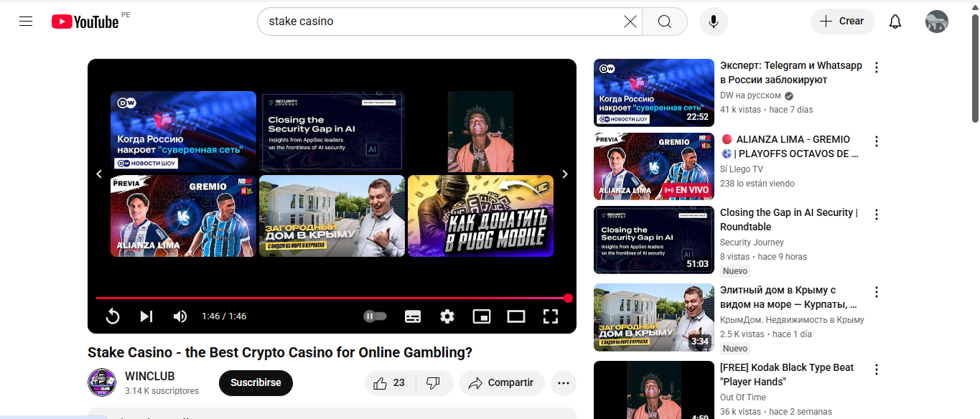
Task: Open more actions below the video
Action: [564, 383]
